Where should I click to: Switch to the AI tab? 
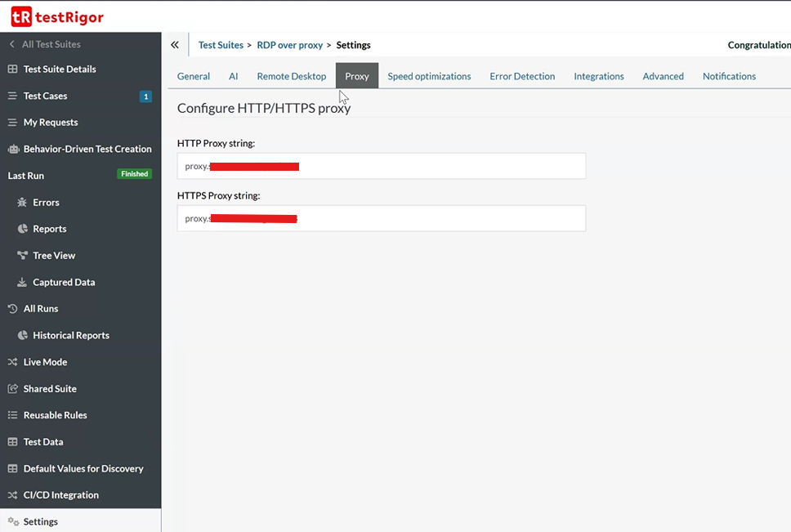point(233,76)
